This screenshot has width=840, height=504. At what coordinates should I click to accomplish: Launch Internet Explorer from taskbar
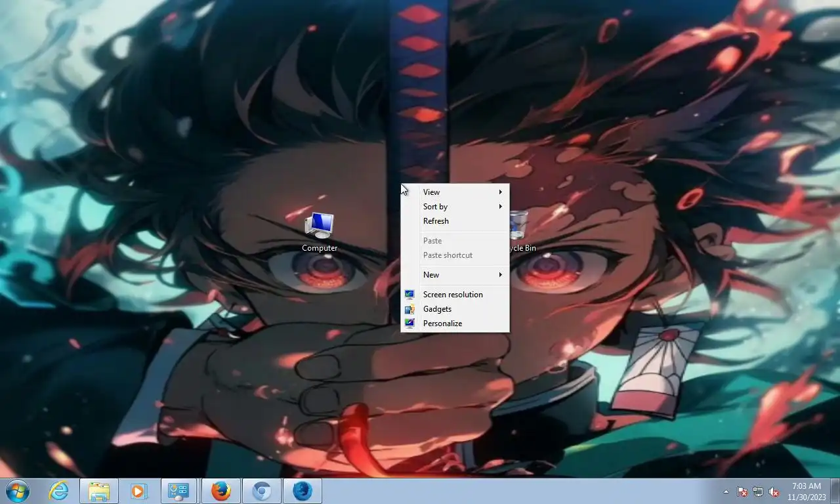(59, 491)
